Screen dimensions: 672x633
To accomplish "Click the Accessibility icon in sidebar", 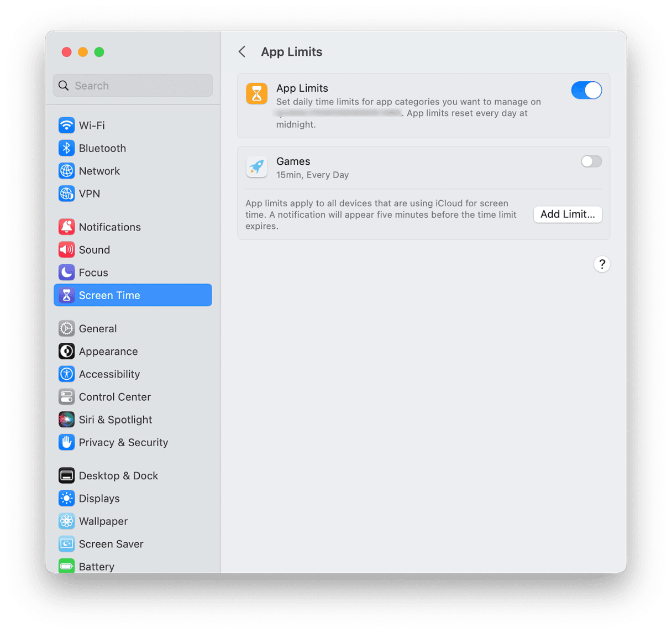I will tap(66, 374).
